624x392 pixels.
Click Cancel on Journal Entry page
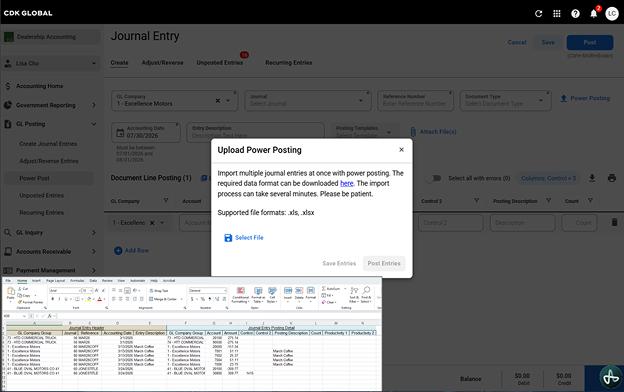click(x=517, y=42)
